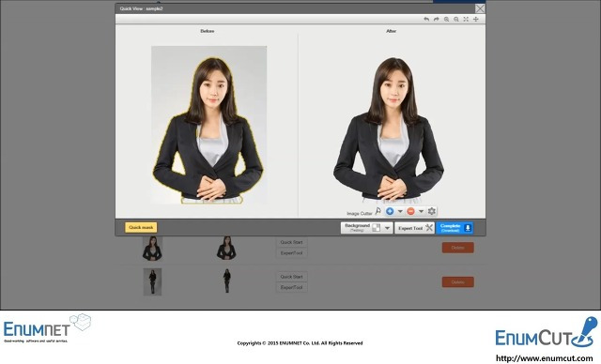Click the Before image with yellow outline

click(x=208, y=125)
